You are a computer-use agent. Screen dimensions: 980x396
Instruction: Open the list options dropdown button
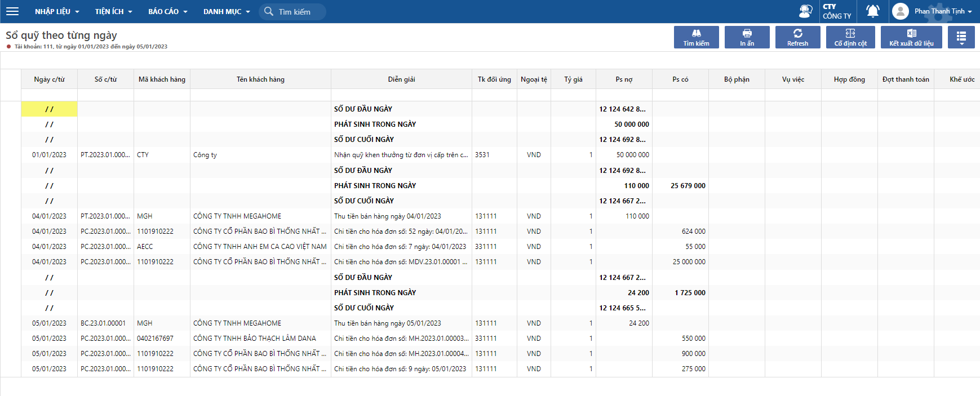point(961,37)
